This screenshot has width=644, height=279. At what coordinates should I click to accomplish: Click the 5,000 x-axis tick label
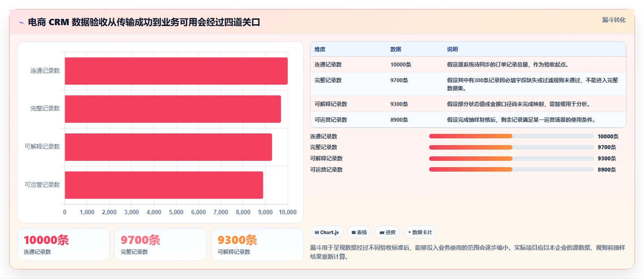[176, 212]
